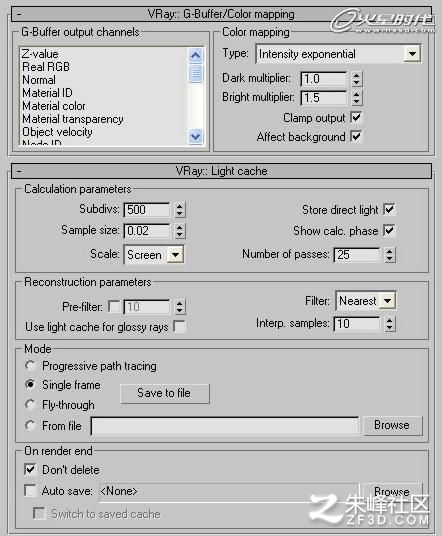Uncheck the Clamp output checkbox
The image size is (442, 536).
[x=356, y=118]
